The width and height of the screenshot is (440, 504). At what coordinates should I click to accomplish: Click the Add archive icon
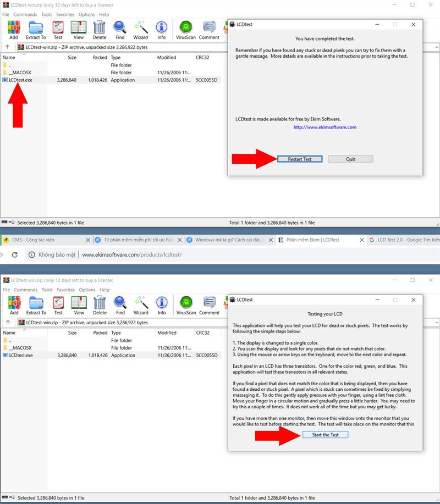(x=13, y=30)
